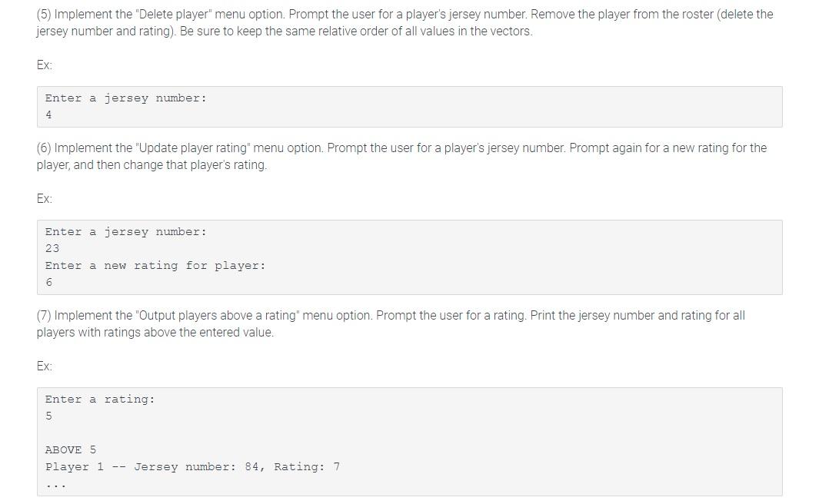Click the "Delete player" step 5 heading line
Viewport: 819px width, 504px height.
tap(405, 14)
